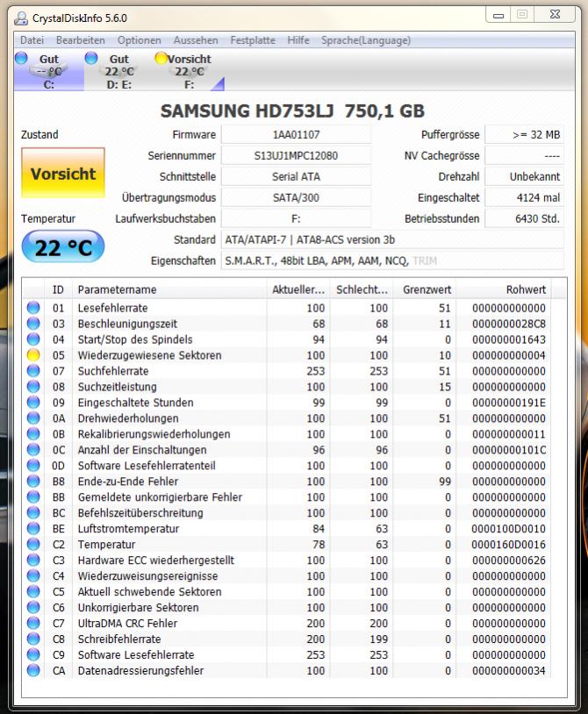
Task: Click the Parametername column header
Action: click(x=169, y=289)
